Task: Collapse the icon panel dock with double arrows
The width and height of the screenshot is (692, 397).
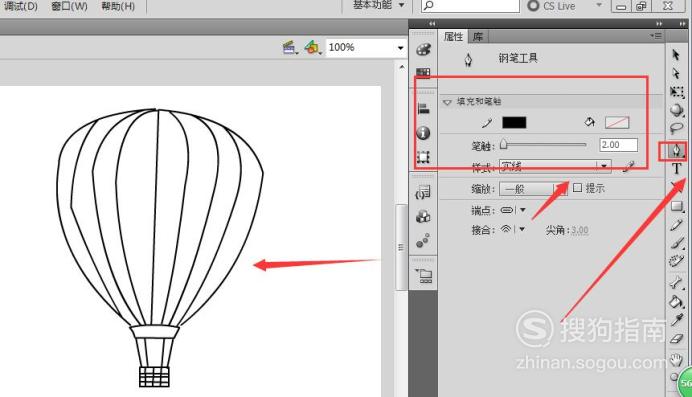Action: pos(432,23)
